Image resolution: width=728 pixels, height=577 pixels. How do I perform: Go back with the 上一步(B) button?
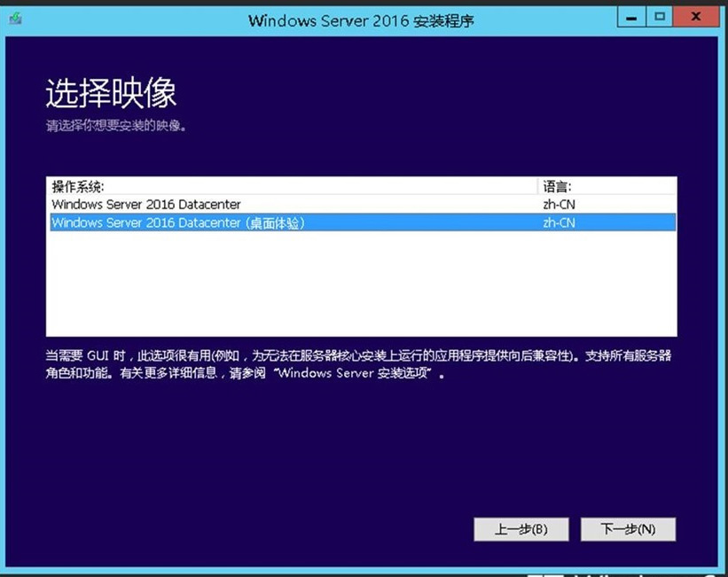click(x=521, y=529)
